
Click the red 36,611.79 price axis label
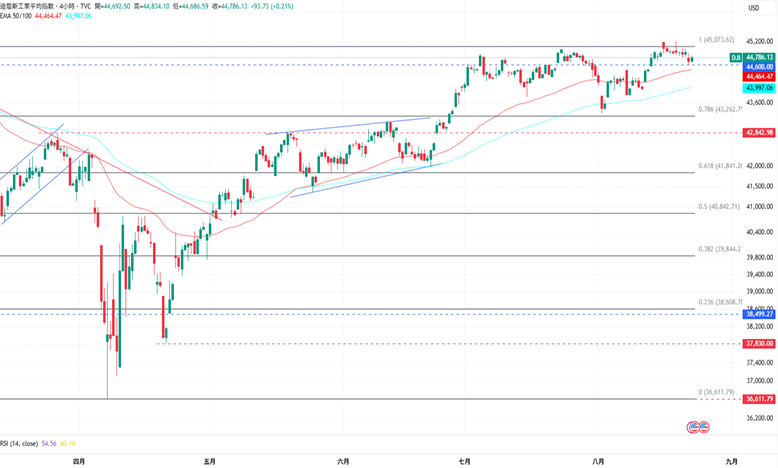pyautogui.click(x=759, y=399)
